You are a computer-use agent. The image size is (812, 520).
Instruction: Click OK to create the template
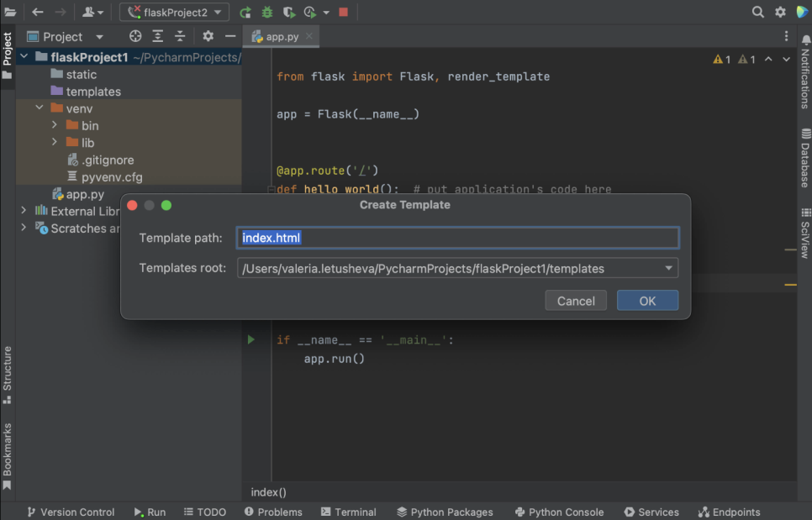click(x=647, y=301)
